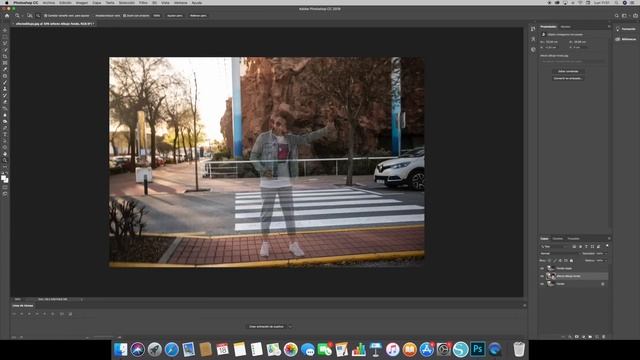Toggle layer filtering switch in Layers panel
This screenshot has width=640, height=360.
[607, 246]
